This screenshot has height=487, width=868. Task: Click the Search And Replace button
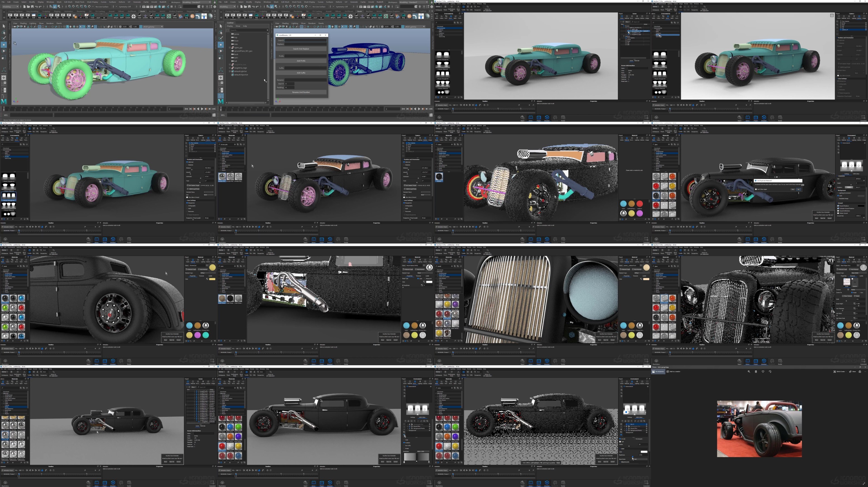[301, 49]
